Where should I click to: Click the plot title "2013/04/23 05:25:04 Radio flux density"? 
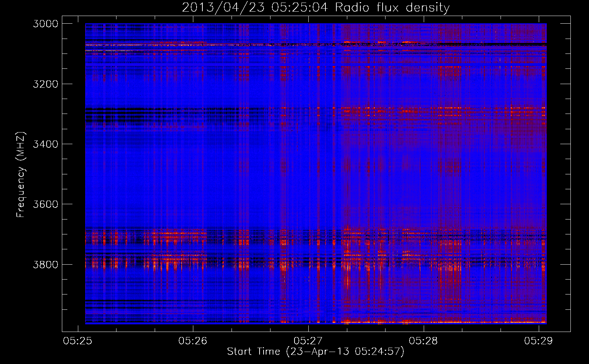[x=316, y=7]
